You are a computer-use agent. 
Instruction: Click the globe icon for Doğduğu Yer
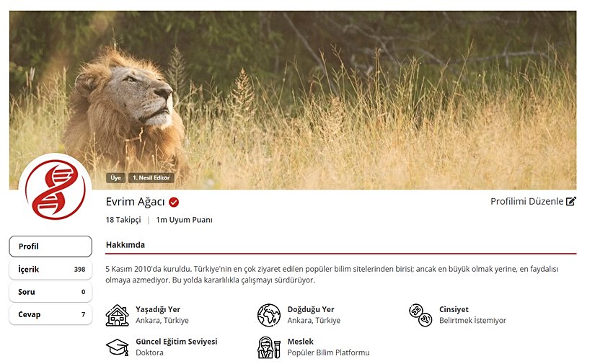(x=269, y=315)
